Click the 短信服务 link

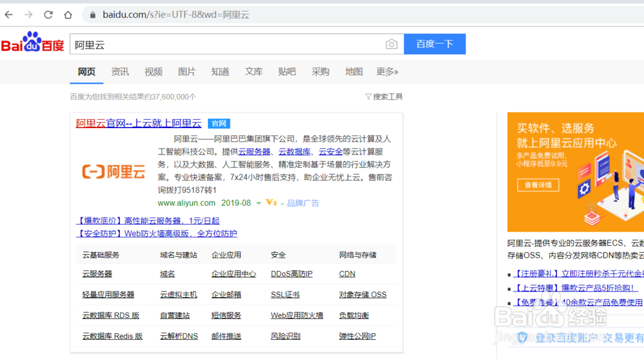[x=226, y=315]
